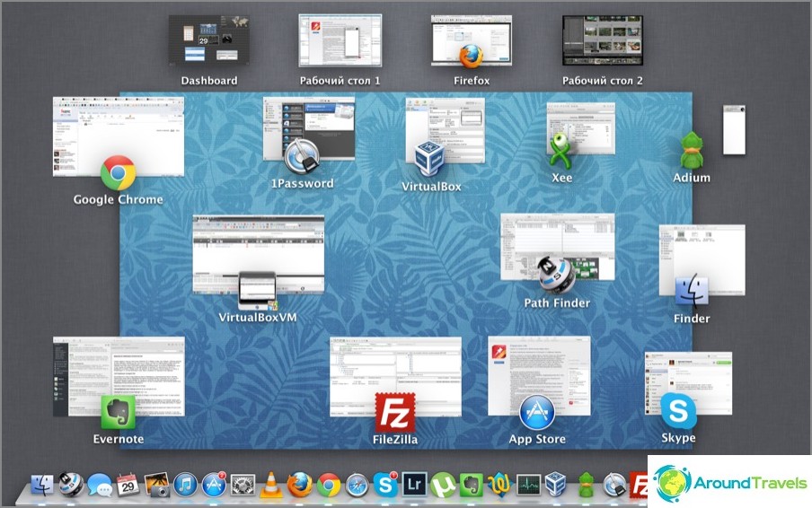Select the Xee window preview
This screenshot has height=508, width=812.
pyautogui.click(x=581, y=127)
